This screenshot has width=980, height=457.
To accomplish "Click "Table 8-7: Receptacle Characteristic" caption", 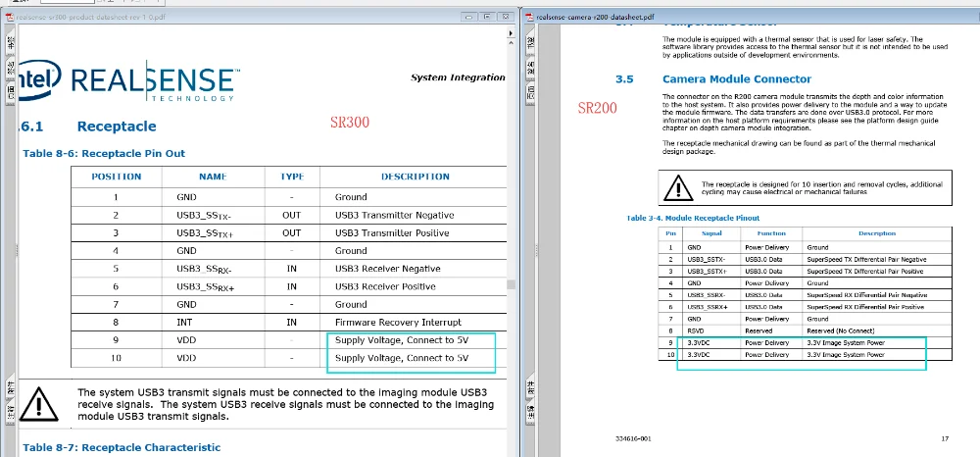I will pyautogui.click(x=122, y=447).
